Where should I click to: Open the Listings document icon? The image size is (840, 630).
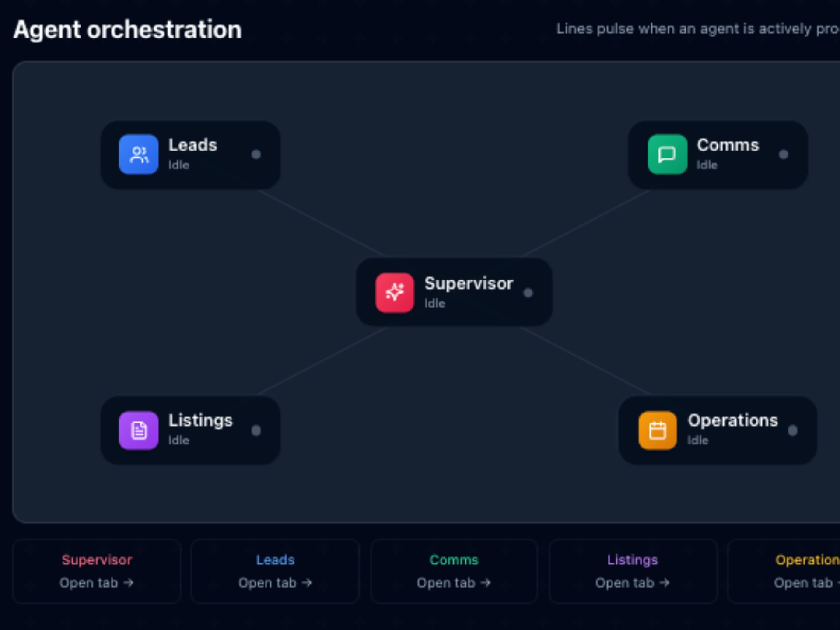[138, 430]
